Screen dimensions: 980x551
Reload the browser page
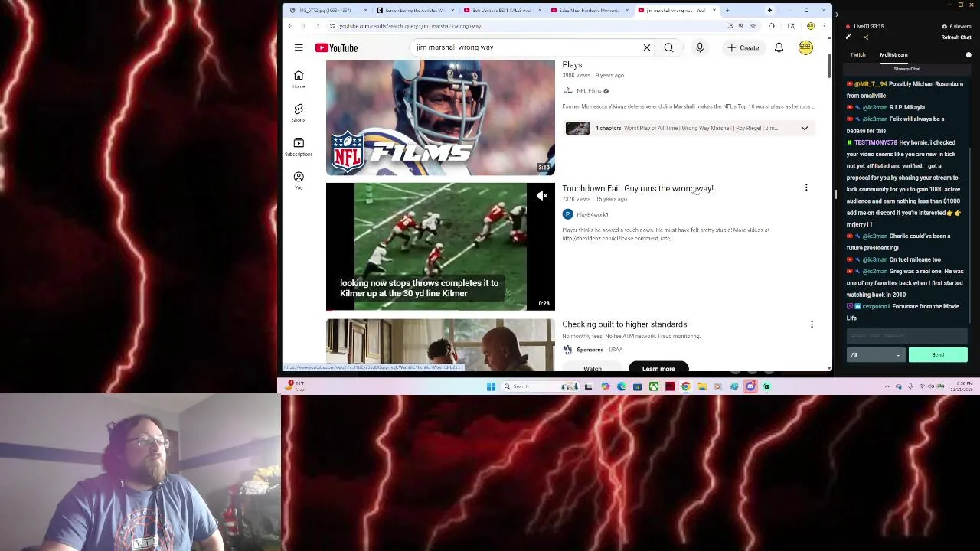(316, 26)
